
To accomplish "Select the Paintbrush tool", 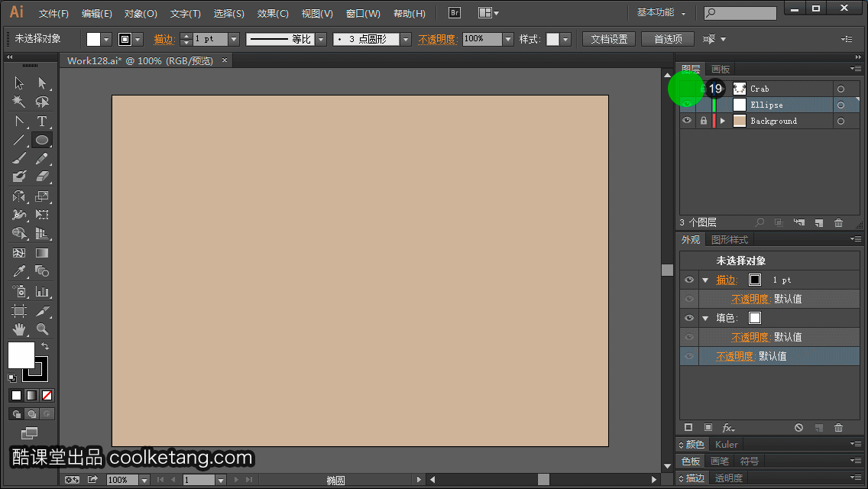I will coord(19,159).
